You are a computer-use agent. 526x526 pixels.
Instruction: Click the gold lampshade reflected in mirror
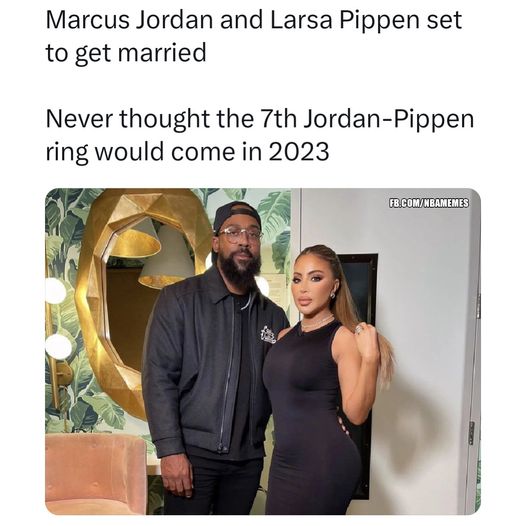point(137,239)
